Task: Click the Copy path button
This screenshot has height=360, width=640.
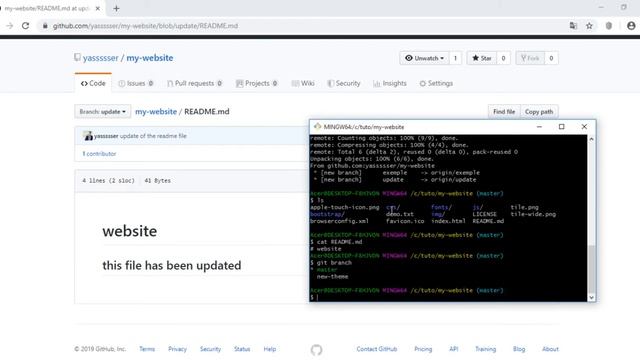Action: coord(539,111)
